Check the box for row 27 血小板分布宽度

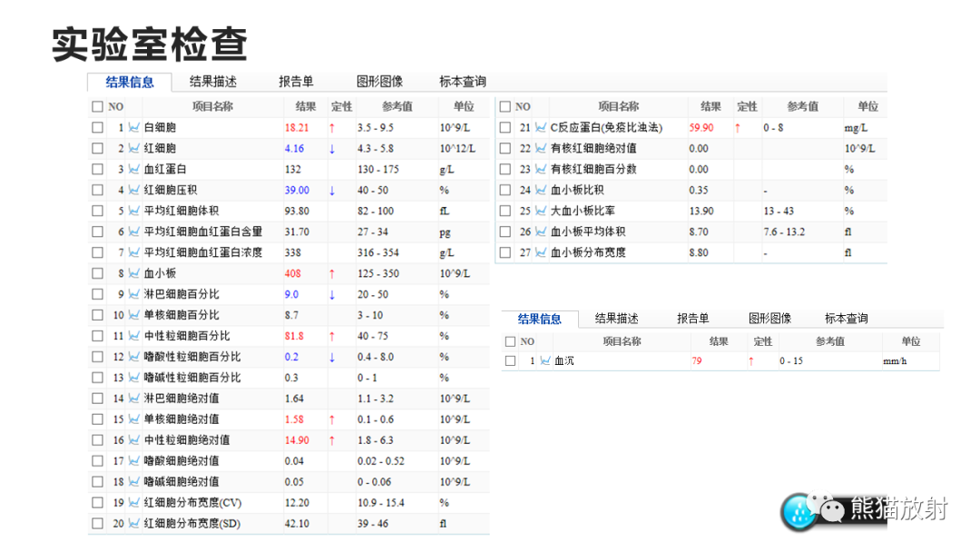505,252
